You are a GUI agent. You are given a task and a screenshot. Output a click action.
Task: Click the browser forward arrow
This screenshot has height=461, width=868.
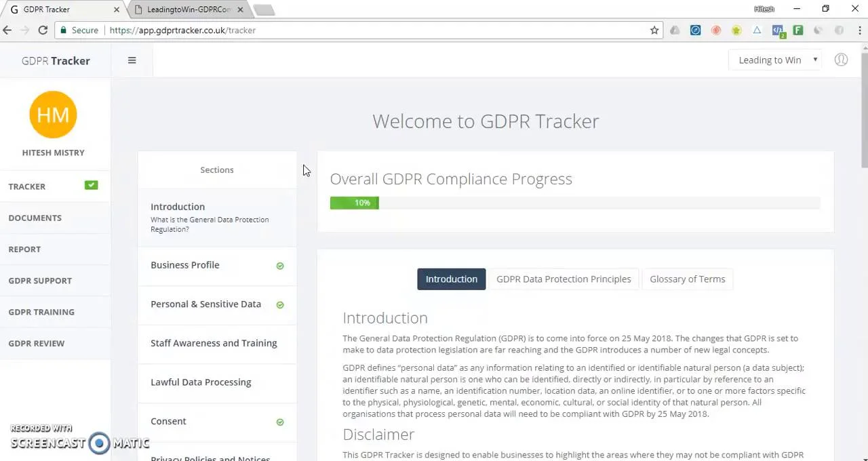25,30
